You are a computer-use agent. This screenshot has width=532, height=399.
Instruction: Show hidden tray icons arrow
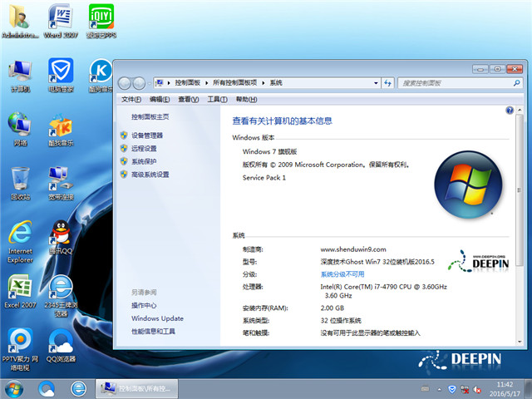pyautogui.click(x=440, y=390)
